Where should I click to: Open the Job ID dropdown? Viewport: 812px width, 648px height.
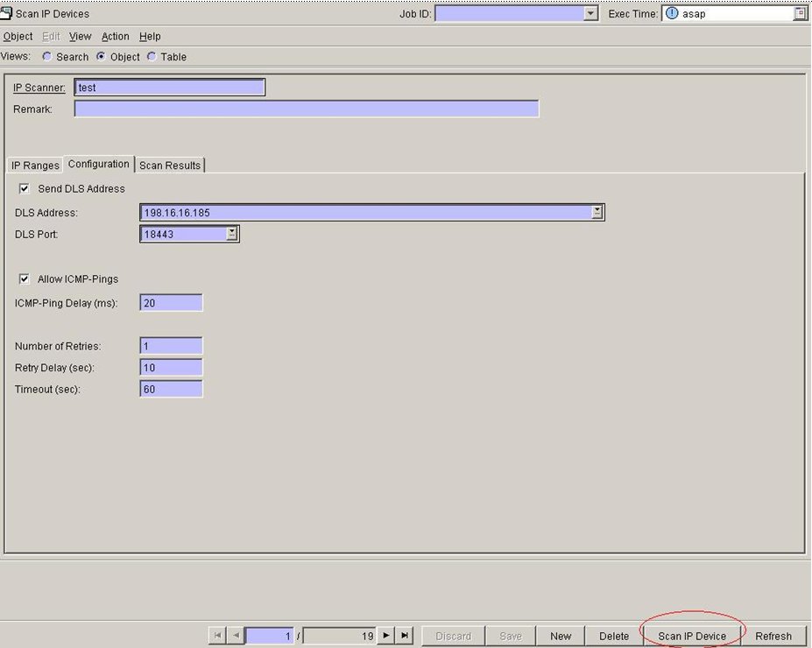tap(591, 14)
